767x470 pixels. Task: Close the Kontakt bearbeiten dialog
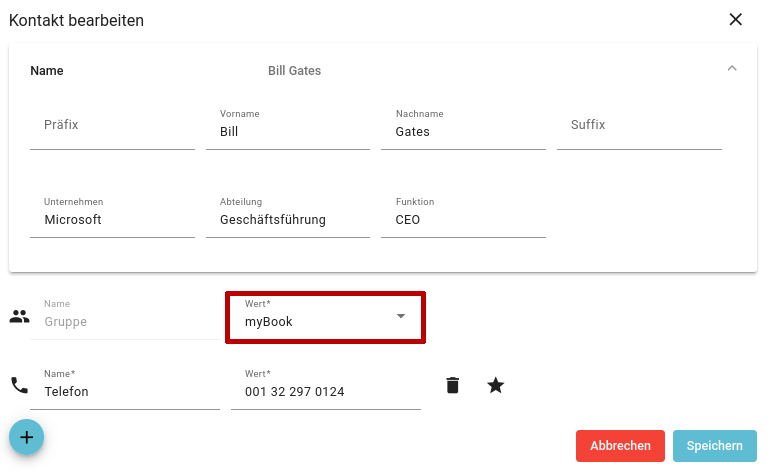[x=736, y=19]
